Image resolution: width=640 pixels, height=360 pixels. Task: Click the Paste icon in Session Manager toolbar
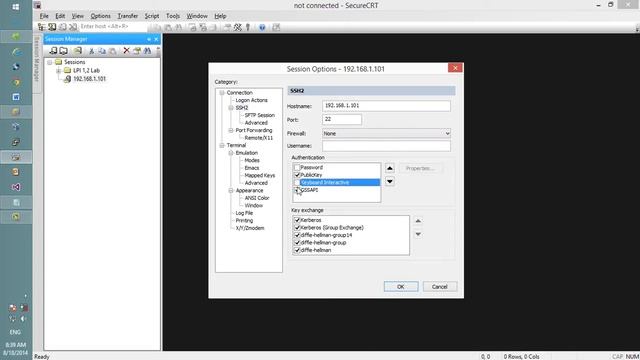coord(112,51)
